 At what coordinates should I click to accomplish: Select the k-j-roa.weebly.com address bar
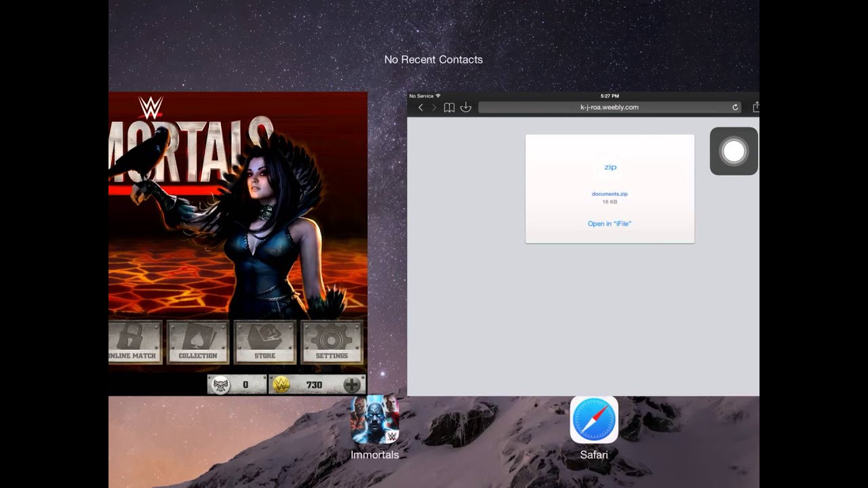[610, 107]
